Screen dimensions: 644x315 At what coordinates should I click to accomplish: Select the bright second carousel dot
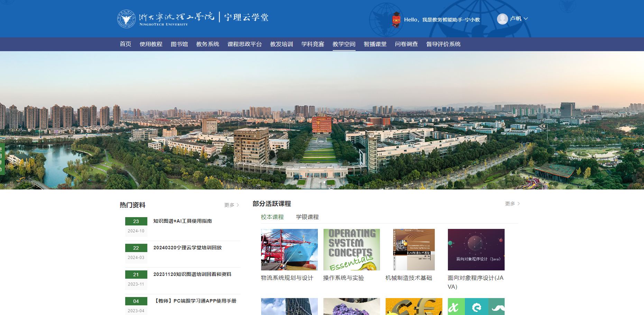[324, 182]
